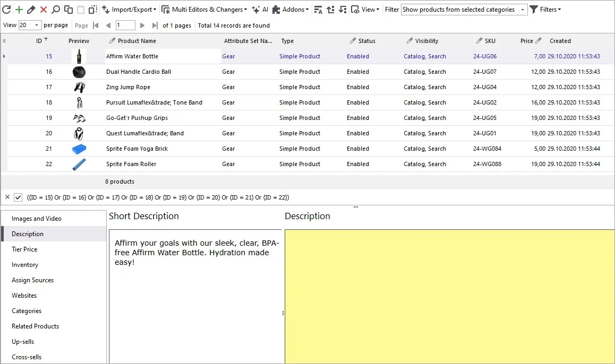Select the Quest Lumaflex Band product name
Image resolution: width=615 pixels, height=364 pixels.
point(145,133)
